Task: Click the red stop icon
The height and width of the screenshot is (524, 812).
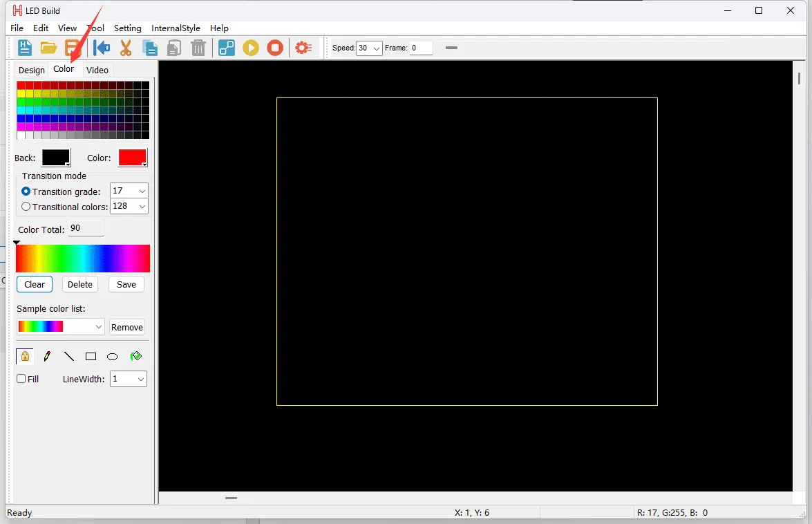Action: click(x=275, y=48)
